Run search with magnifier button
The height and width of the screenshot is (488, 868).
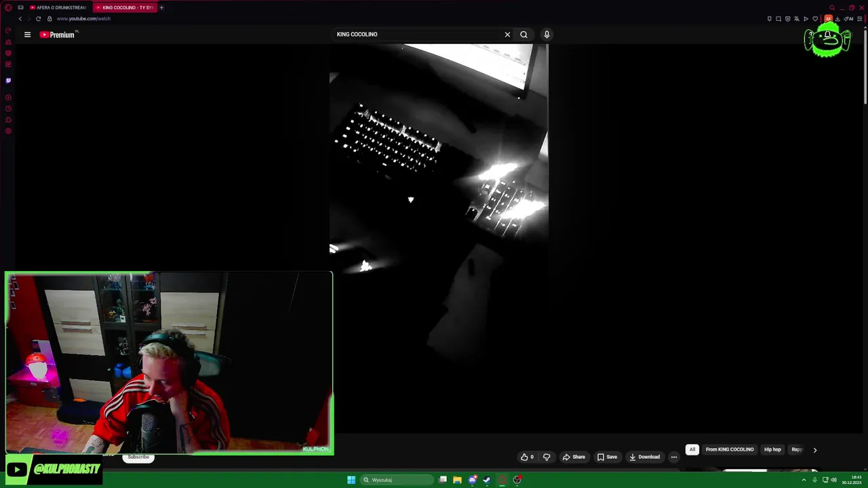point(524,35)
